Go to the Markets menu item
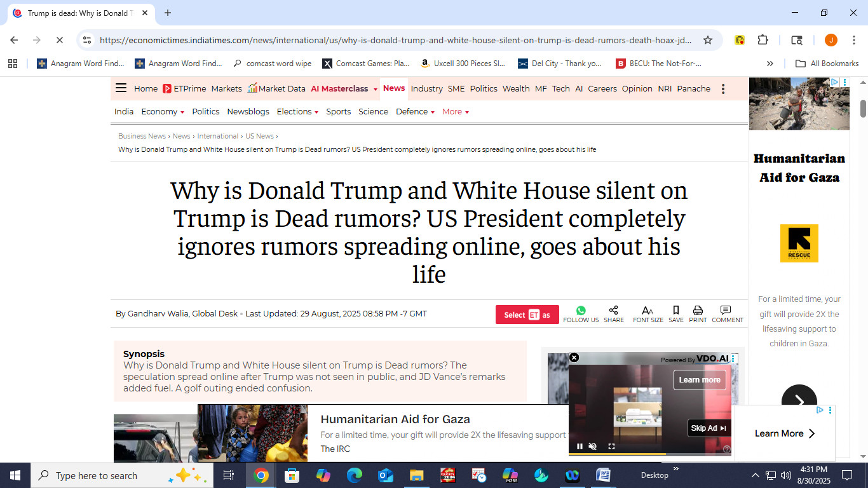The image size is (868, 488). pyautogui.click(x=227, y=88)
